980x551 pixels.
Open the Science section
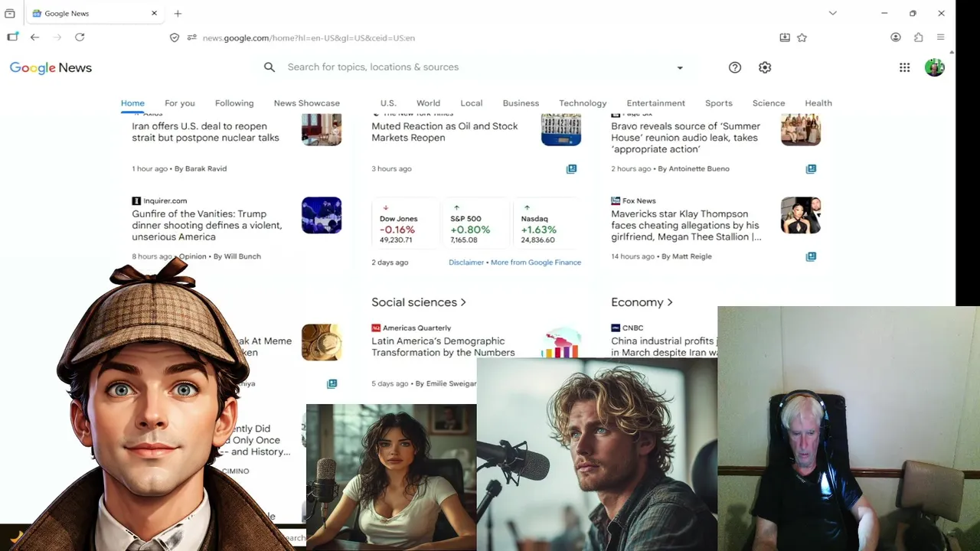769,103
